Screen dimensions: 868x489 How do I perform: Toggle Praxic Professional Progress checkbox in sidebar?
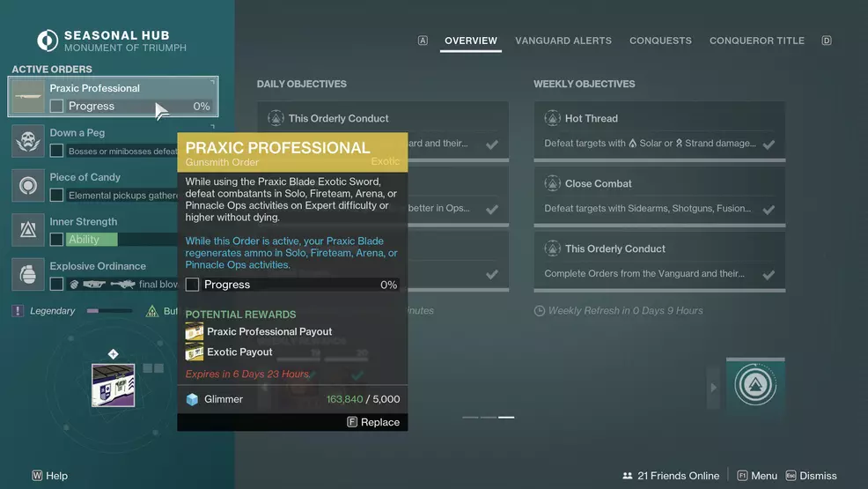(56, 106)
